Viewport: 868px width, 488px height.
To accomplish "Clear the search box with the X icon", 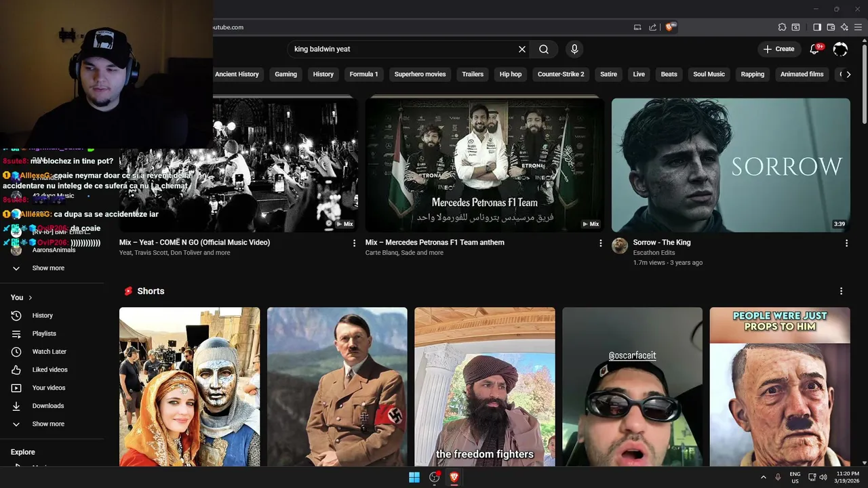I will coord(522,49).
